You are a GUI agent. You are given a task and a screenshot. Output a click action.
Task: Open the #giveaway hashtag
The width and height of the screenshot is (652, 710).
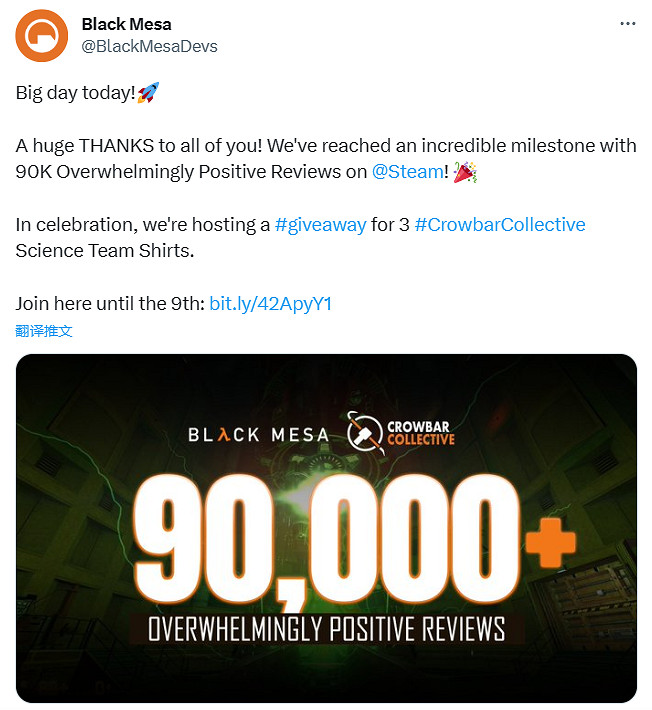320,224
